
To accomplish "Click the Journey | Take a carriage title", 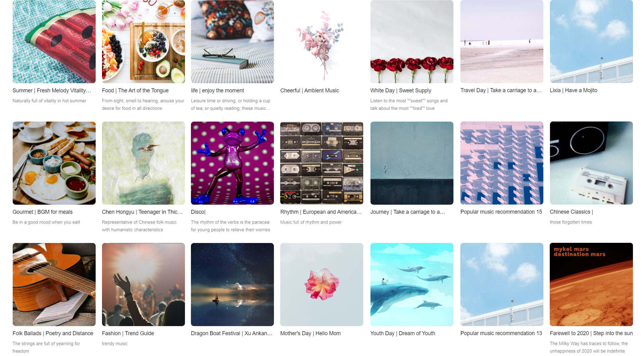I will pyautogui.click(x=408, y=212).
